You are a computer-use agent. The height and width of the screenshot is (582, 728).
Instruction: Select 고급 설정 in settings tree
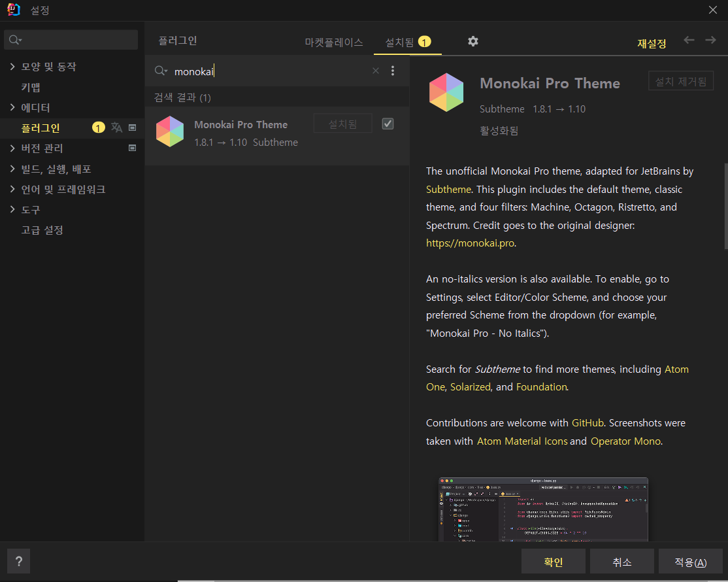[42, 230]
